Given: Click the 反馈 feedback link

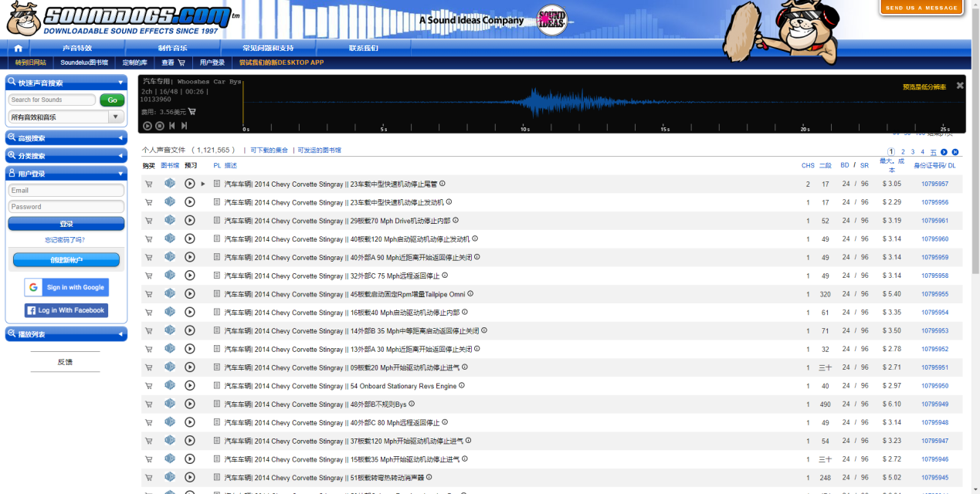Looking at the screenshot, I should (x=65, y=362).
